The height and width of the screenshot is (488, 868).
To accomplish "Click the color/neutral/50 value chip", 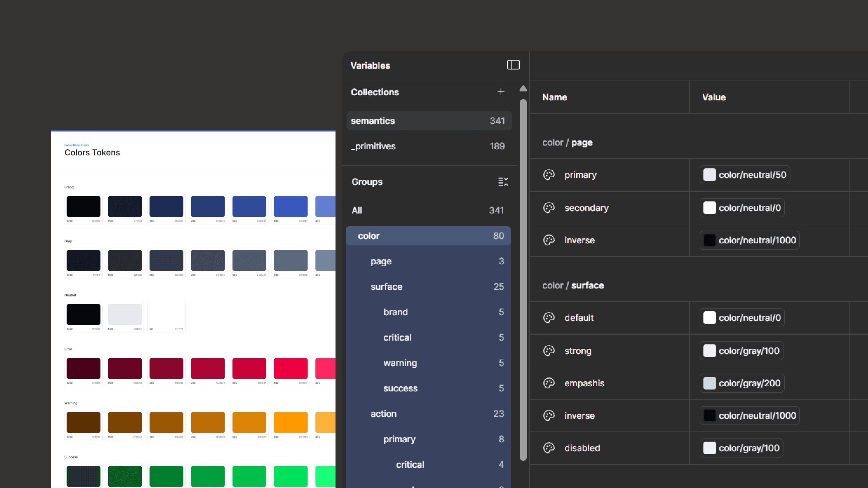I will [x=745, y=174].
